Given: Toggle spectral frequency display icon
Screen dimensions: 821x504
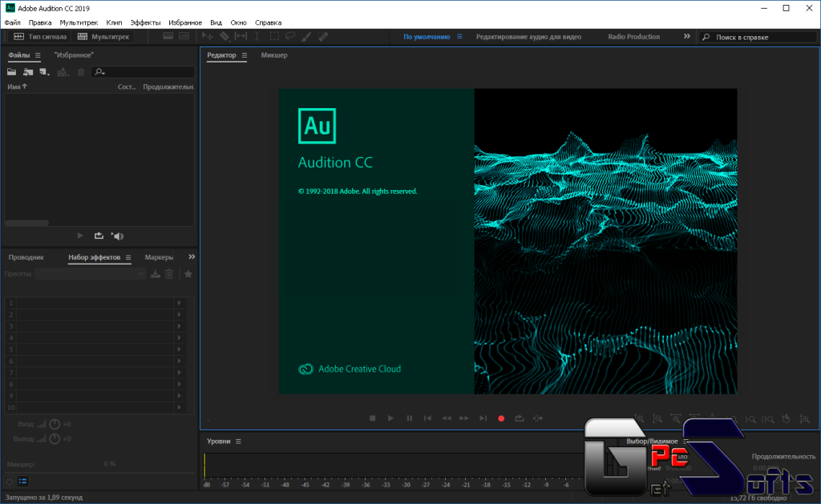Looking at the screenshot, I should click(x=168, y=37).
